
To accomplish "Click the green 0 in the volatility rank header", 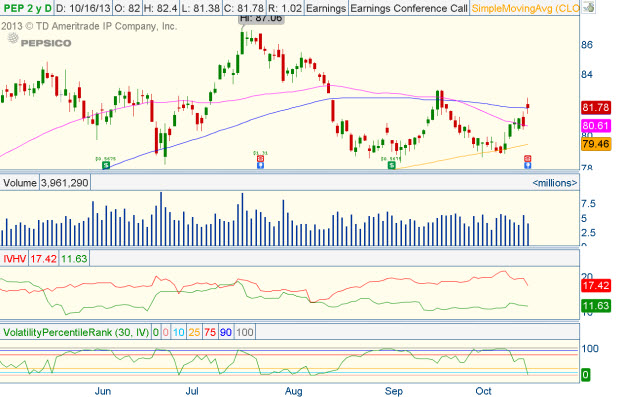I will pos(155,332).
